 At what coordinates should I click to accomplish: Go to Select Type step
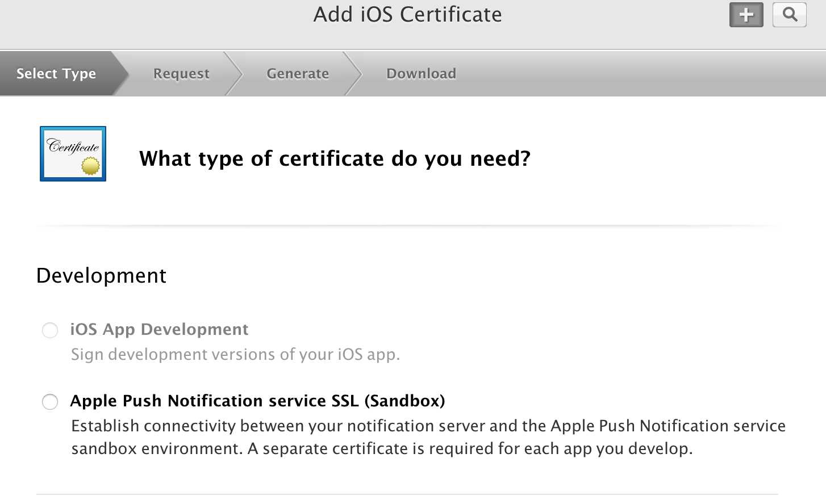pyautogui.click(x=56, y=73)
